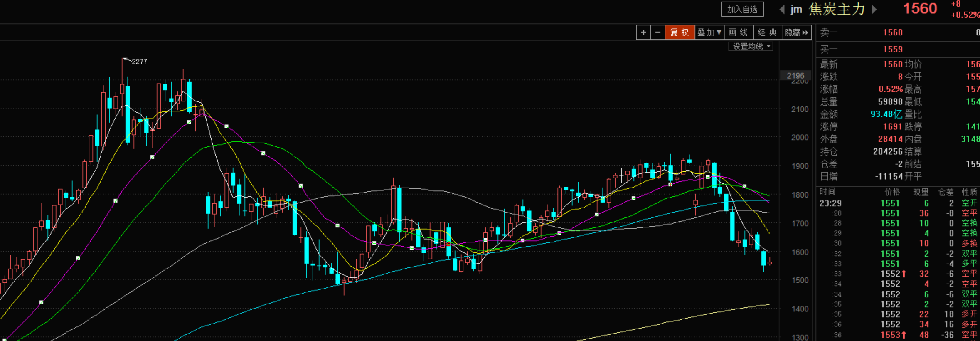Image resolution: width=980 pixels, height=341 pixels.
Task: Collapse panel with 隐藏 button
Action: tap(797, 32)
